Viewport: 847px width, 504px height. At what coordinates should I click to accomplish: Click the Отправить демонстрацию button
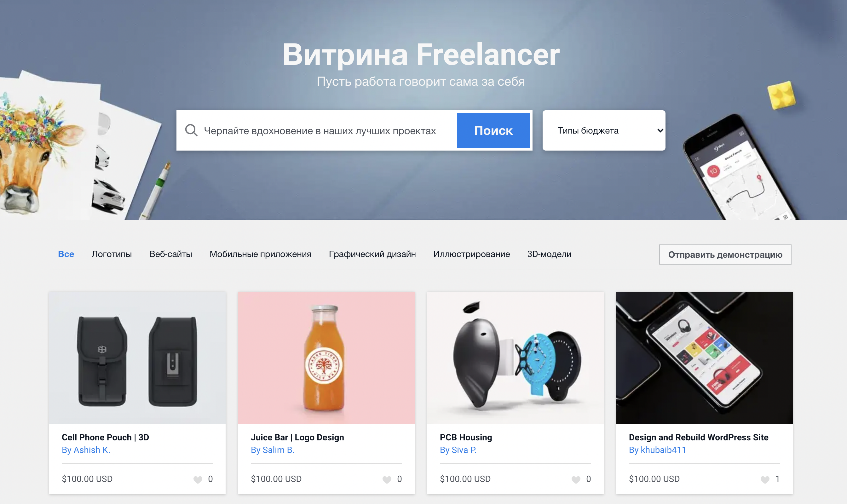(725, 255)
